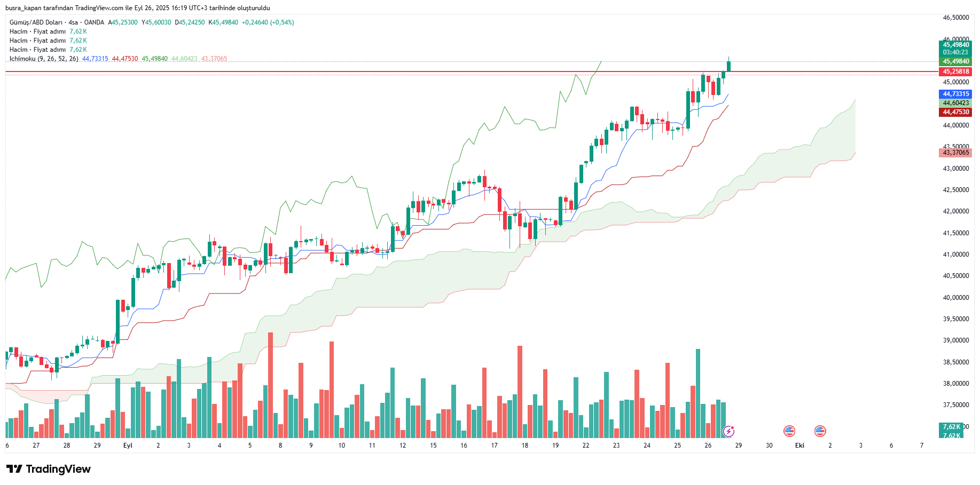The width and height of the screenshot is (980, 485).
Task: Click the 03:40:23 countdown price label
Action: point(955,52)
